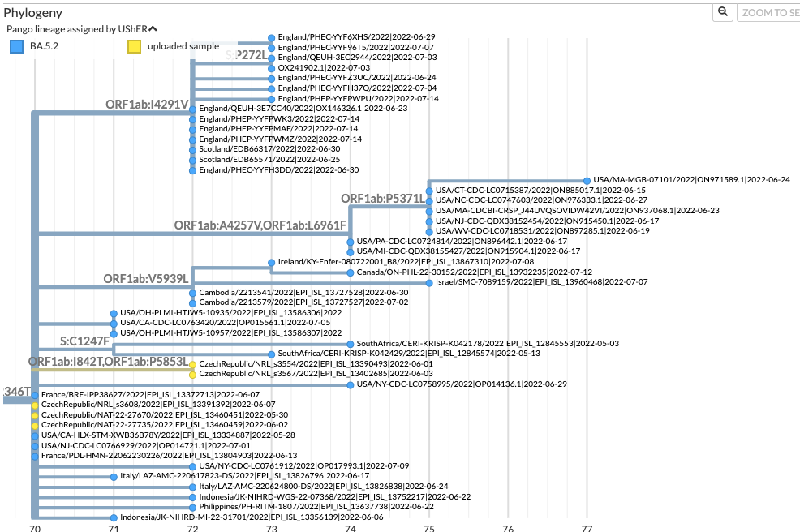Image resolution: width=800 pixels, height=532 pixels.
Task: Click the blue BA.5.2 legend swatch
Action: click(17, 46)
